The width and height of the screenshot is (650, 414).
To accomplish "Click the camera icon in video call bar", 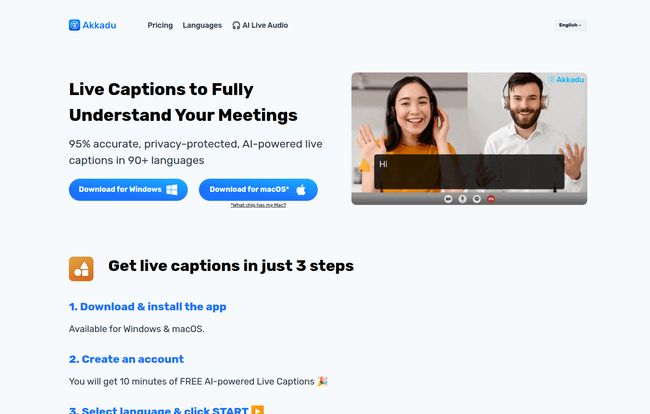I will [x=448, y=199].
